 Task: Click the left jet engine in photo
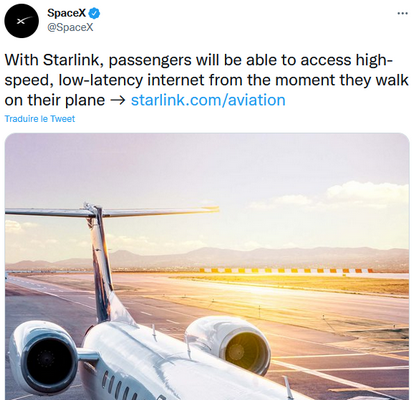(45, 357)
